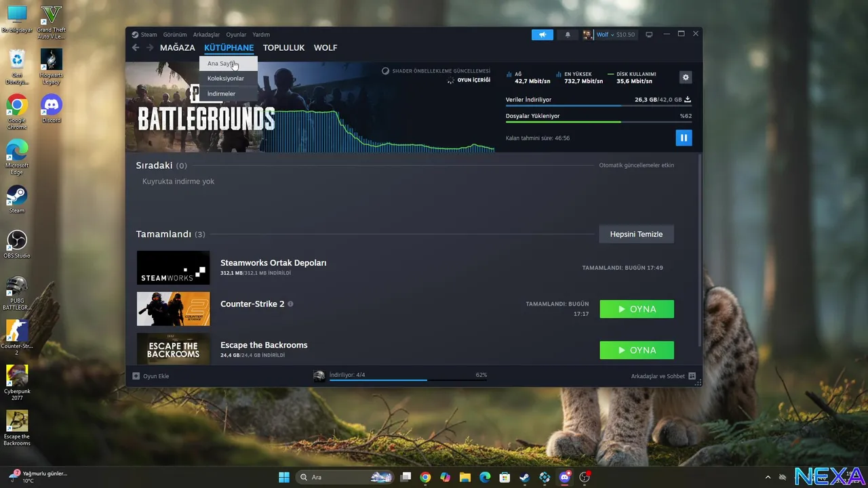The width and height of the screenshot is (868, 488).
Task: Click the Arkadaşlar ve Sohbet friends icon
Action: point(692,375)
